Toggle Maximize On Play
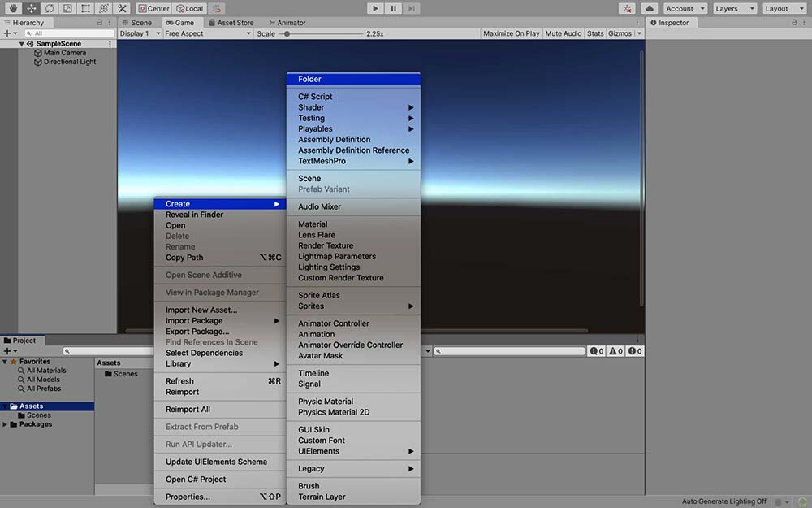The height and width of the screenshot is (508, 812). (511, 33)
